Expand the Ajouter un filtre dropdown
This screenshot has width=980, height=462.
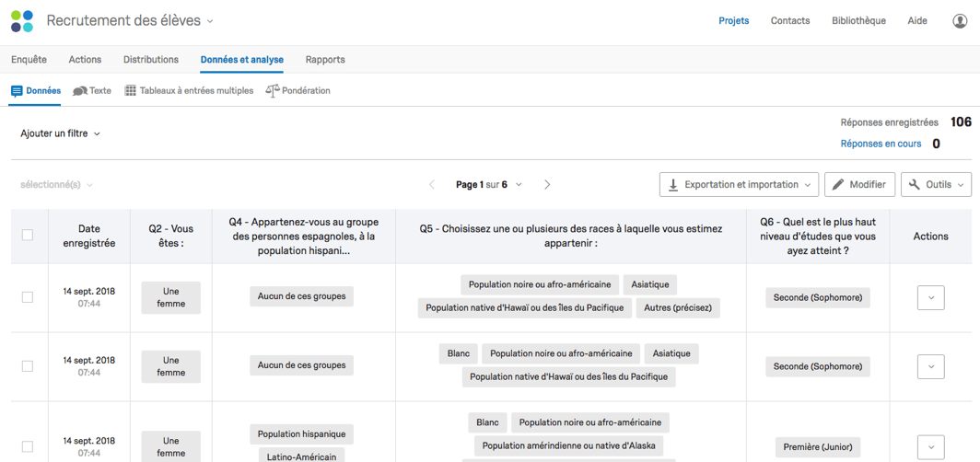pyautogui.click(x=60, y=133)
